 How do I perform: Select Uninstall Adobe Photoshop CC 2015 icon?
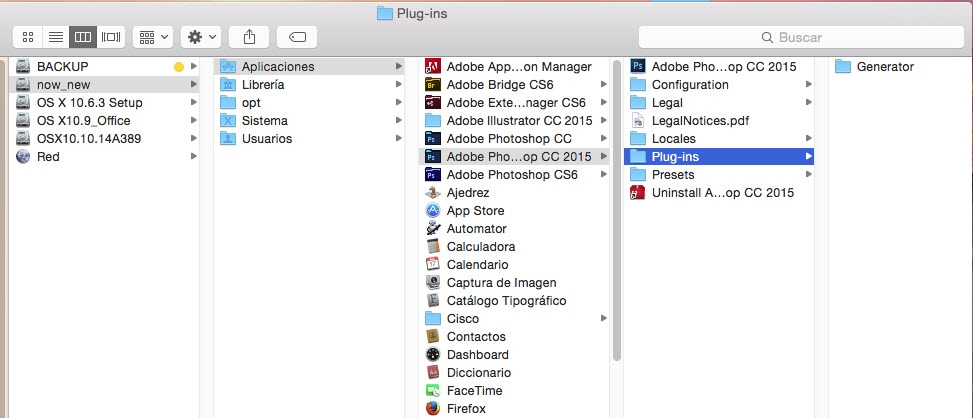pyautogui.click(x=638, y=192)
